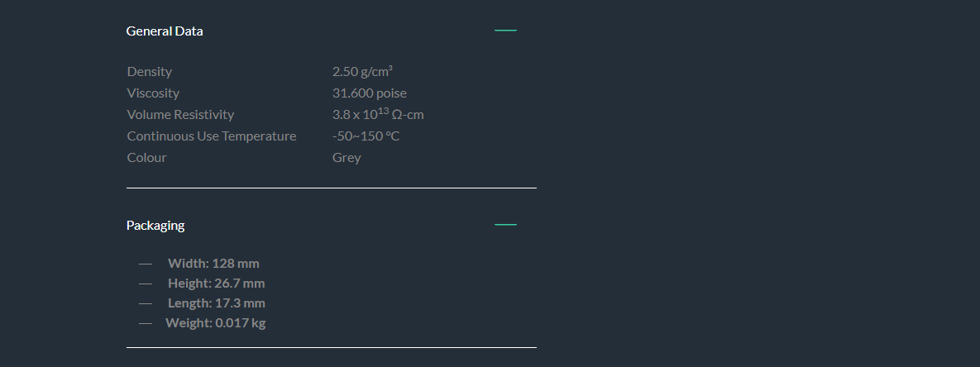Select the Colour label
Image resolution: width=980 pixels, height=367 pixels.
[147, 157]
